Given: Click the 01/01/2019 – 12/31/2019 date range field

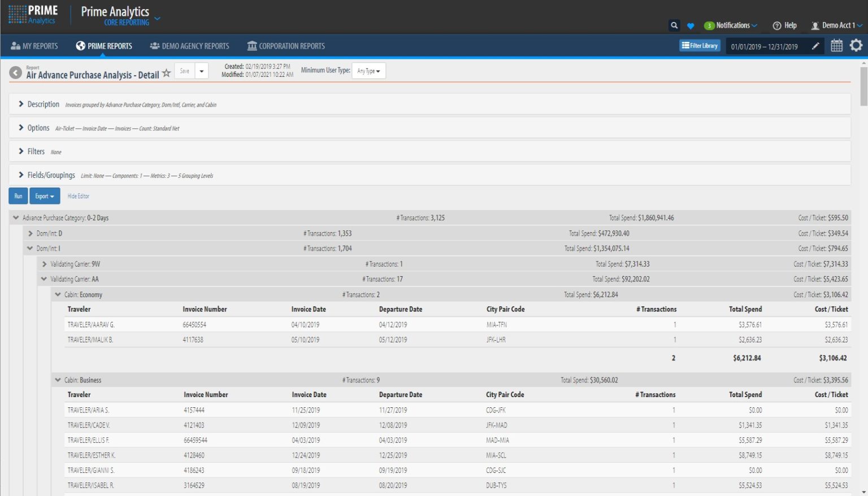Looking at the screenshot, I should (765, 46).
